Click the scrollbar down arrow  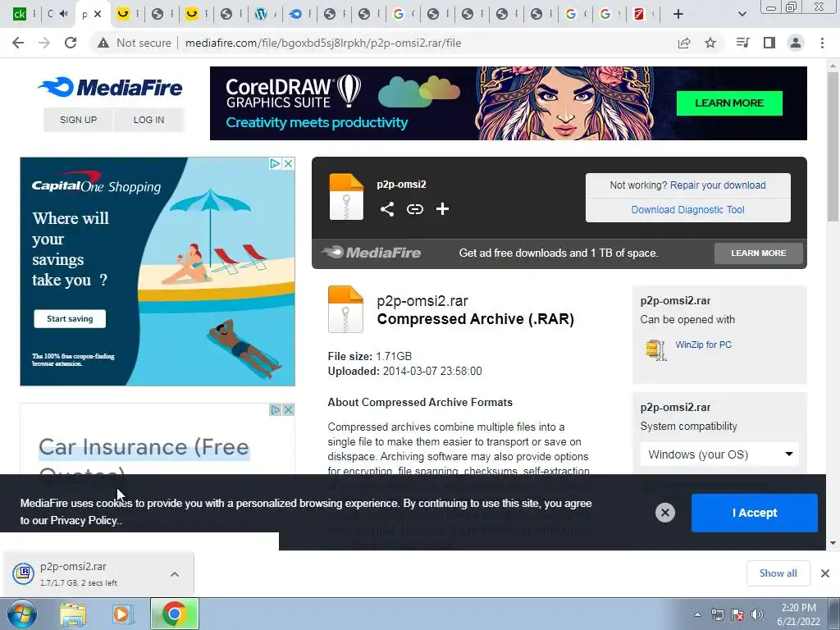pos(833,543)
